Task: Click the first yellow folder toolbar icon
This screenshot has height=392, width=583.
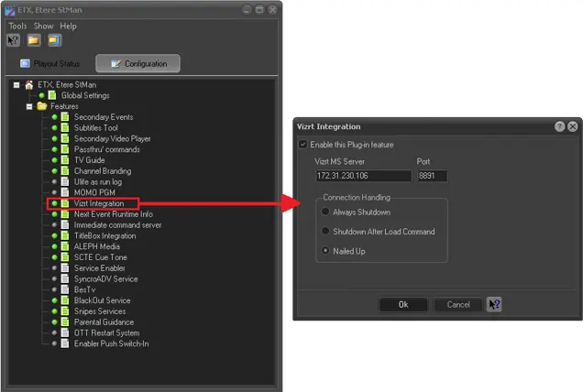Action: (x=34, y=40)
